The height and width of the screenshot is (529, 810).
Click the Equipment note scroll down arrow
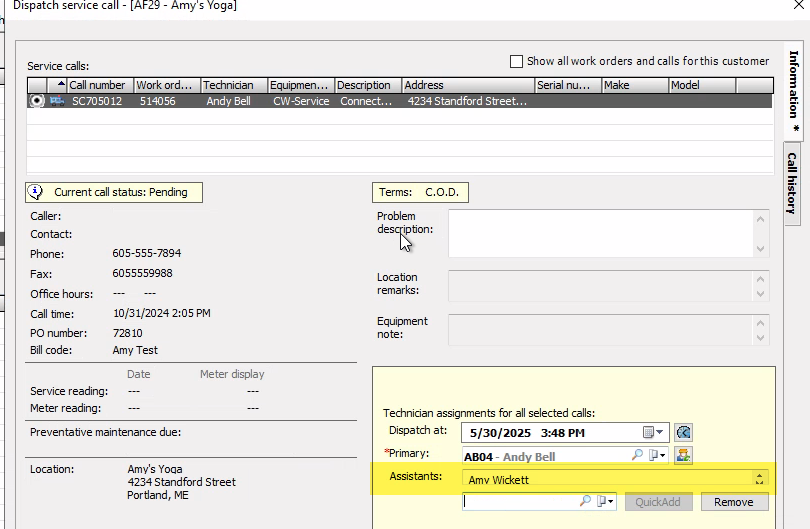(760, 338)
